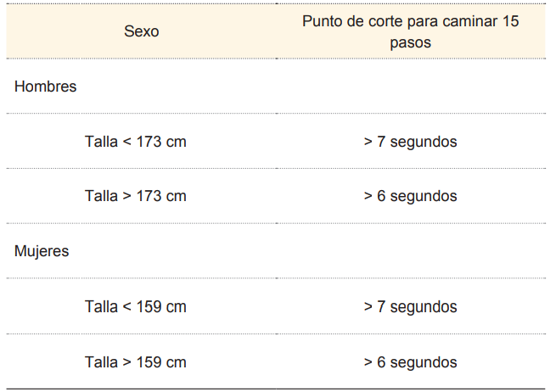Click the empty cell beside "Hombres"
Viewport: 556px width, 392px height.
410,87
